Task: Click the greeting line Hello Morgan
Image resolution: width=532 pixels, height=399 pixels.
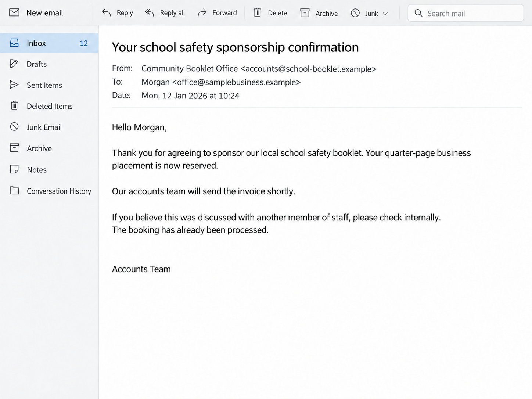Action: click(x=139, y=127)
